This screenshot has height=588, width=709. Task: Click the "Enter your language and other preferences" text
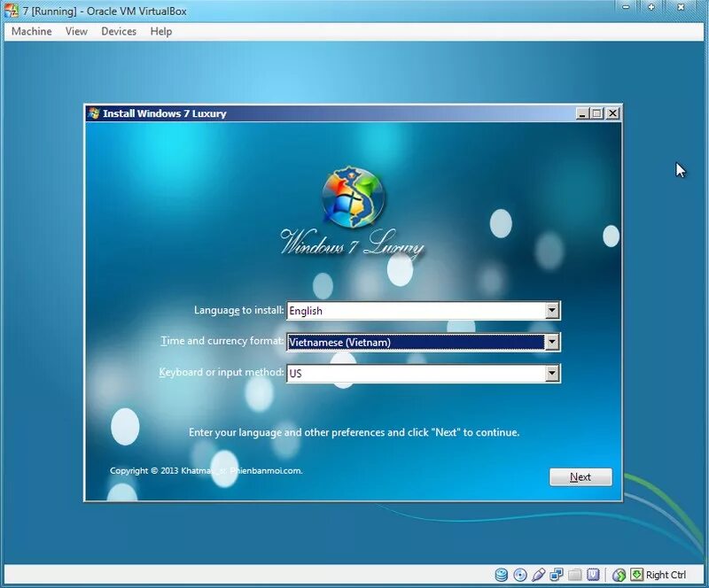(354, 432)
